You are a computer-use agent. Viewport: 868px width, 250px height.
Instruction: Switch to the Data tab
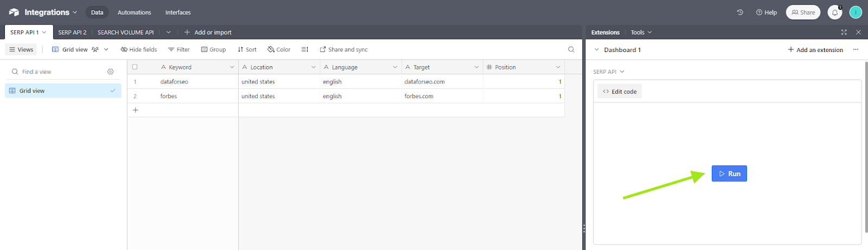(x=97, y=12)
